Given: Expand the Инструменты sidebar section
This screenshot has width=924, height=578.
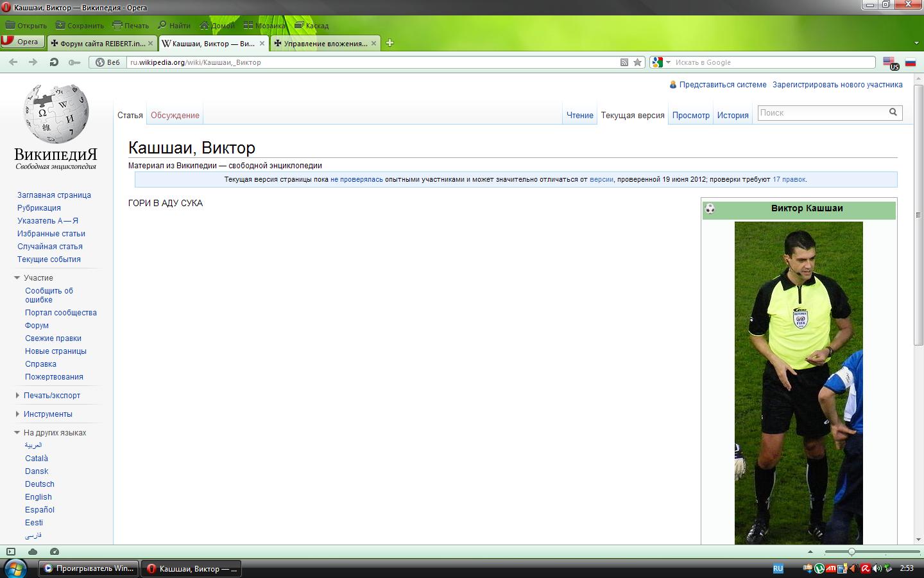Looking at the screenshot, I should pos(17,414).
